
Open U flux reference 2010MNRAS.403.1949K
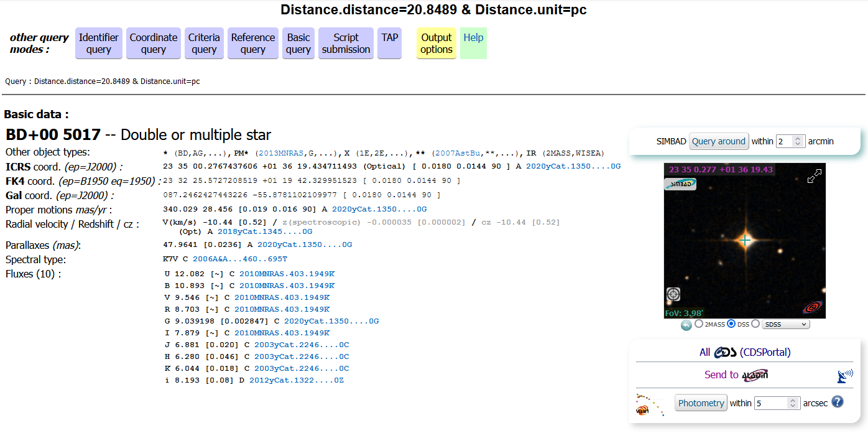287,274
